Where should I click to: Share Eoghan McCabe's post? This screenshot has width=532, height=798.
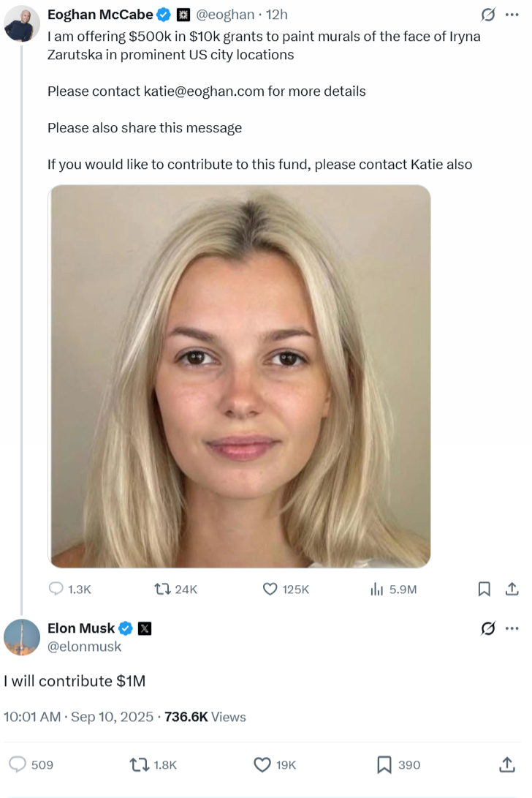512,589
